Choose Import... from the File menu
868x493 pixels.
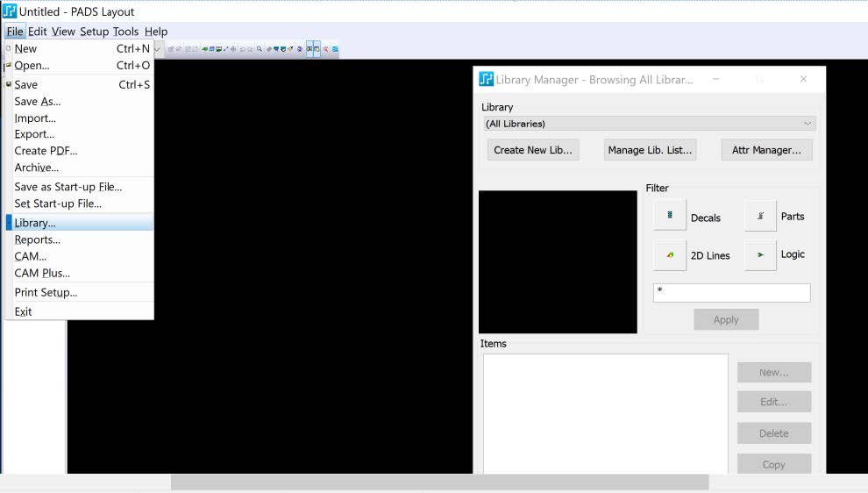[79, 118]
